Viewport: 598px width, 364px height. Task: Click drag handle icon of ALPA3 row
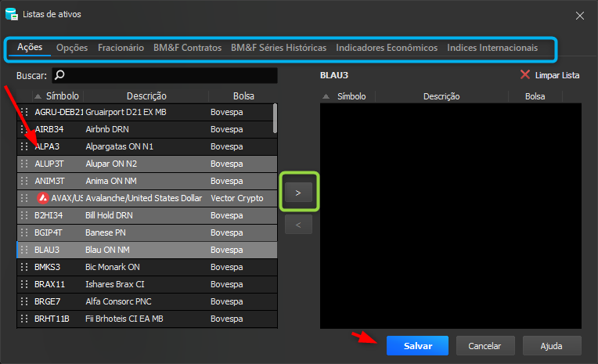(24, 146)
